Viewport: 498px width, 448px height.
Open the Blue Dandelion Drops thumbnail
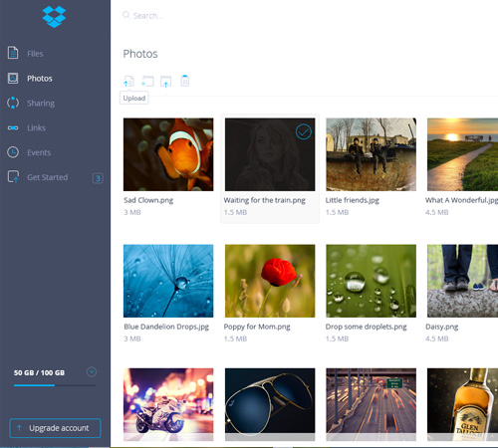[x=168, y=281]
